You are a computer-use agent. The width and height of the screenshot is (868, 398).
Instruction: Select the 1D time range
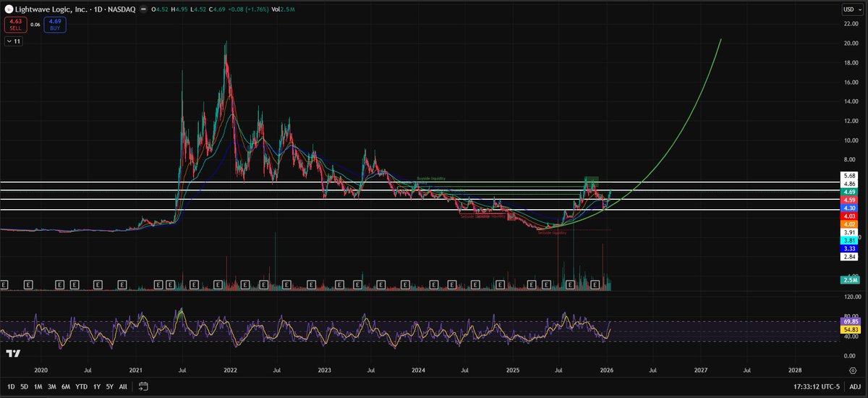click(x=10, y=386)
